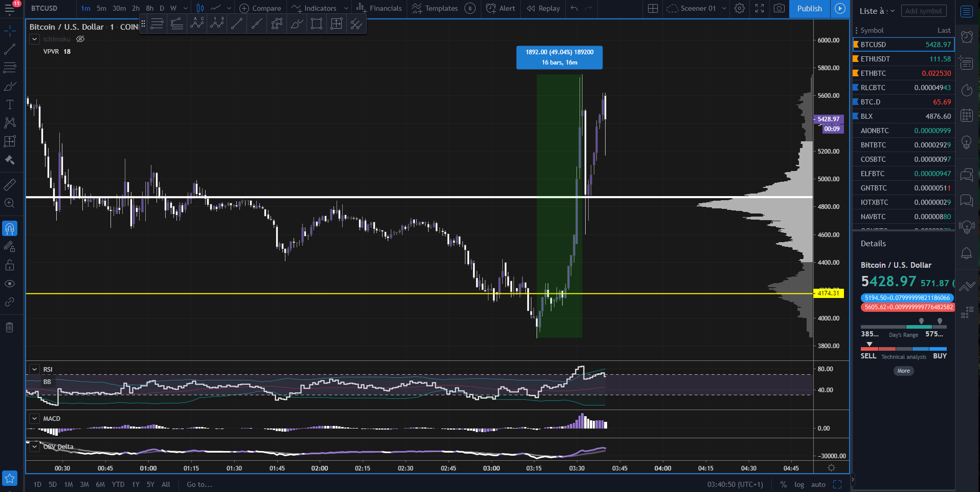The image size is (980, 492).
Task: Toggle Ichimoku indicator visibility eye
Action: pos(80,39)
